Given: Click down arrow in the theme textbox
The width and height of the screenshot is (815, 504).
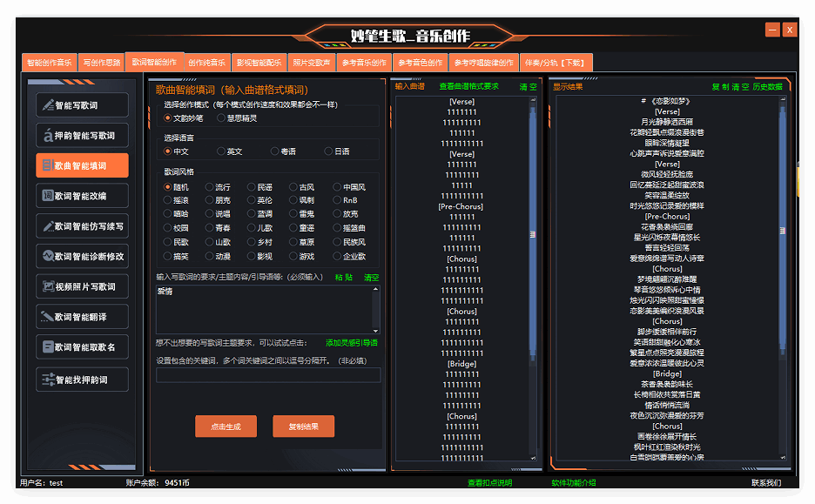Looking at the screenshot, I should (x=375, y=330).
